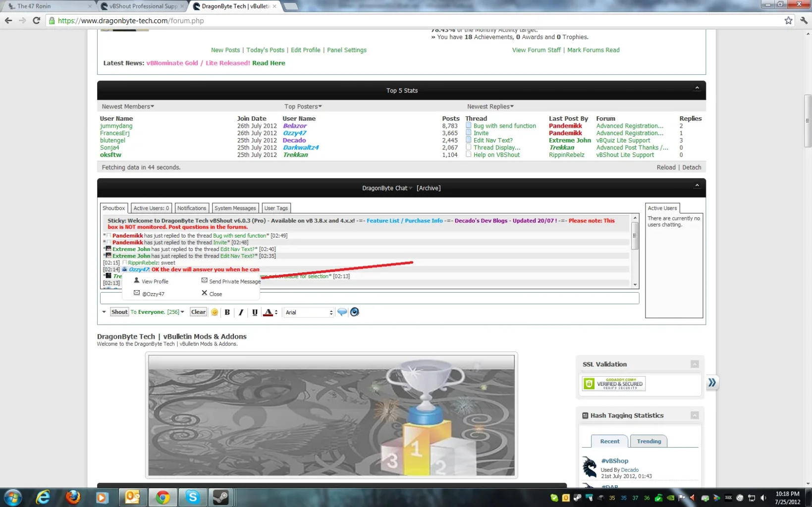Click the speaker volume tray icon
This screenshot has width=812, height=507.
(x=763, y=498)
